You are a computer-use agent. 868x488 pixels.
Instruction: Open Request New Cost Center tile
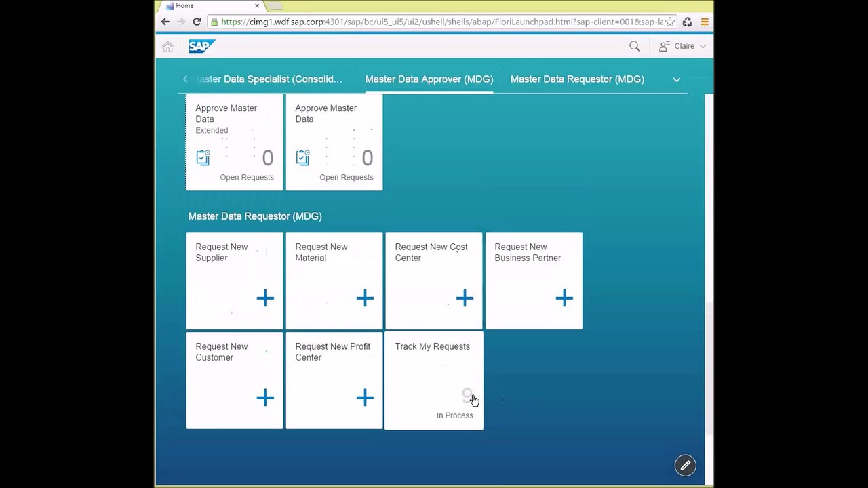[x=434, y=281]
